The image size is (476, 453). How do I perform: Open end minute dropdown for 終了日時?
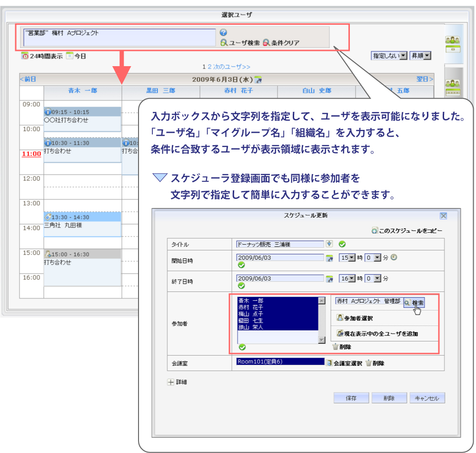pos(373,278)
